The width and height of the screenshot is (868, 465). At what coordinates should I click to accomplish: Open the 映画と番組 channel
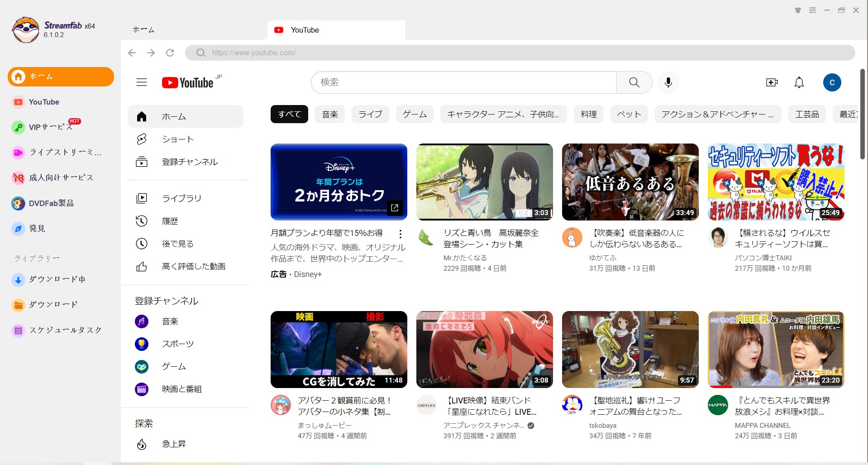pyautogui.click(x=186, y=389)
